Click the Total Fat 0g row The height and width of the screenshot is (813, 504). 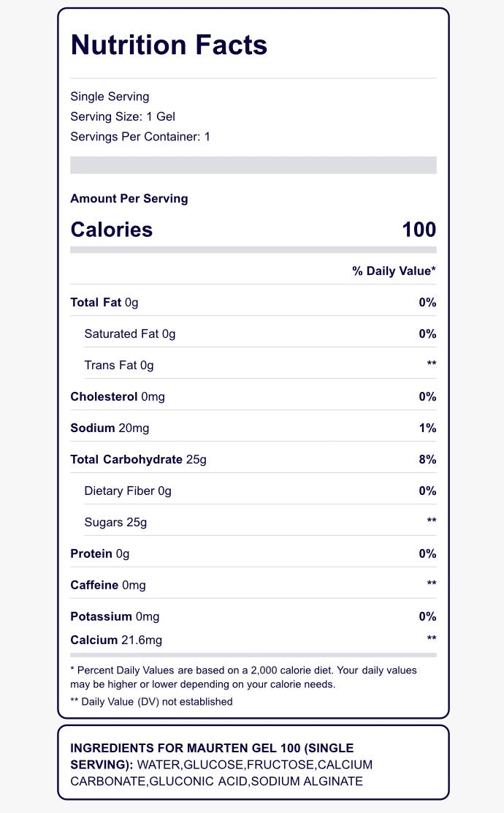pos(253,302)
